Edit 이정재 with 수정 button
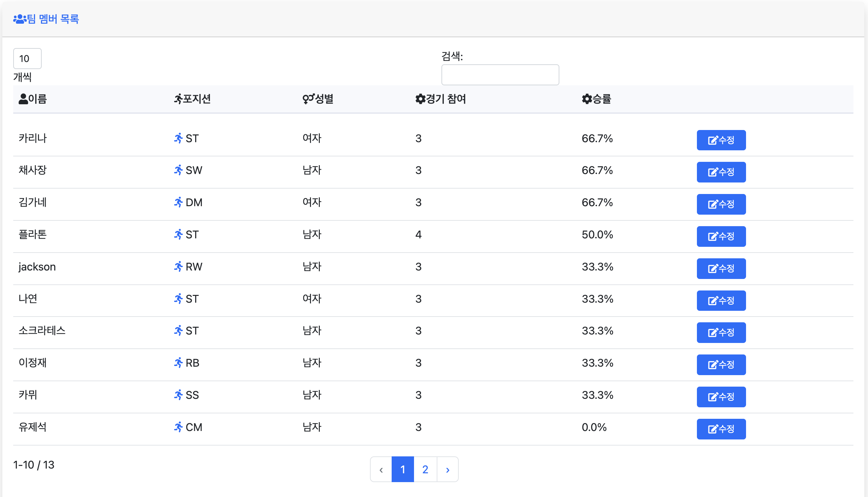The image size is (868, 497). 721,365
